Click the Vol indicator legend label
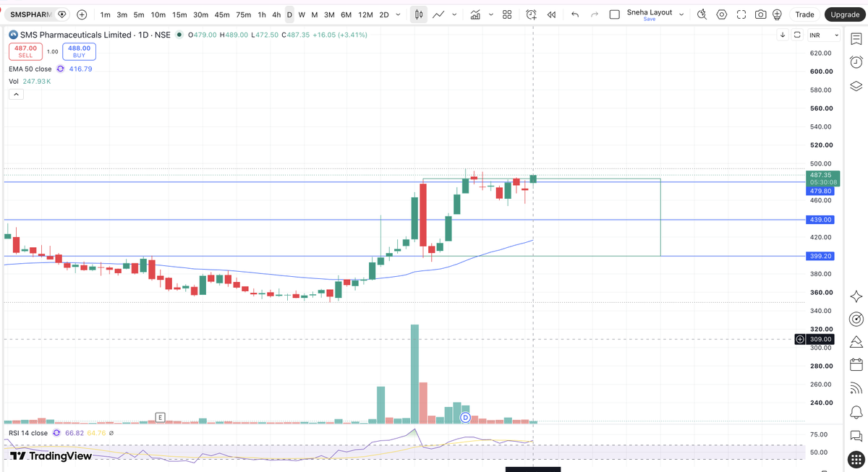 tap(14, 81)
